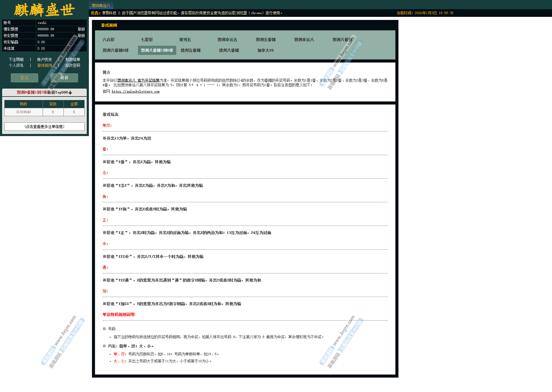Image resolution: width=552 pixels, height=392 pixels.
Task: Switch to 德州八番摊 rules
Action: 229,51
